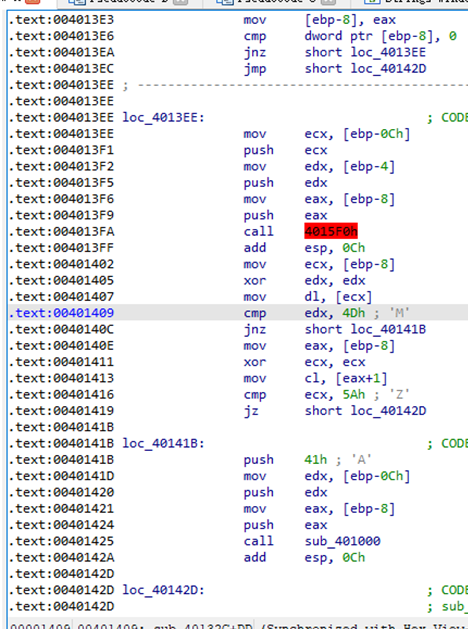
Task: Click operand 'dword ptr [ebp-8], 0'
Action: click(x=381, y=36)
